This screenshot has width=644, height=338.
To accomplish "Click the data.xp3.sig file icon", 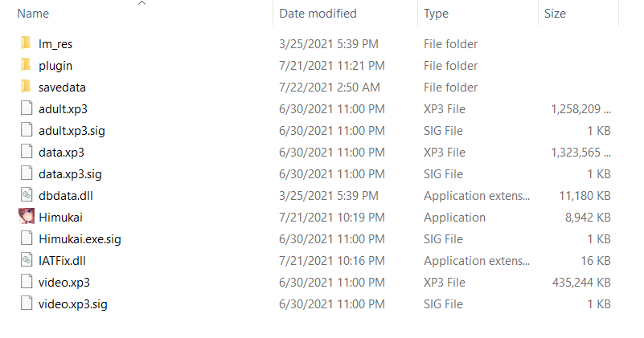I will coord(26,173).
